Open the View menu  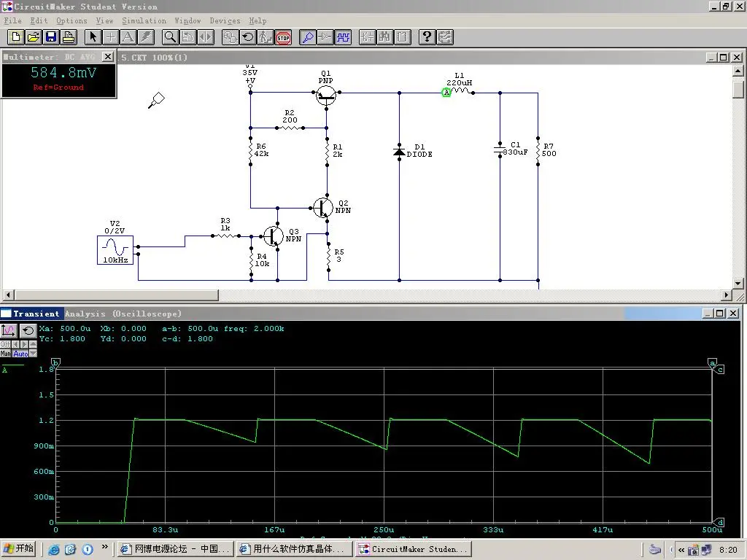[104, 21]
